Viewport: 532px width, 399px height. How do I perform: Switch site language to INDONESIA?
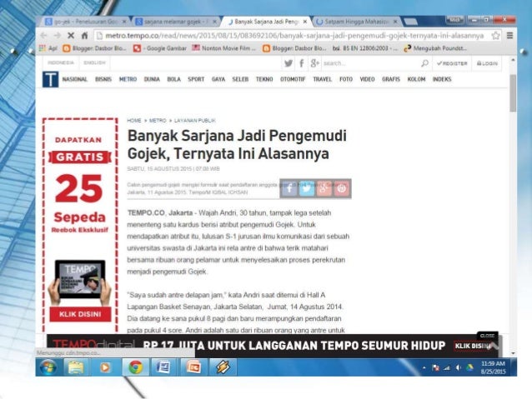61,62
